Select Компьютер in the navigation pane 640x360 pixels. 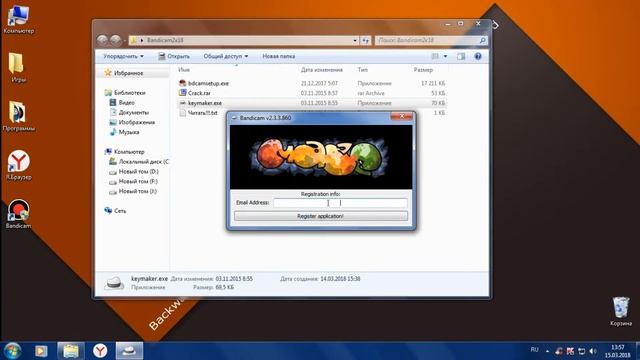click(x=129, y=152)
